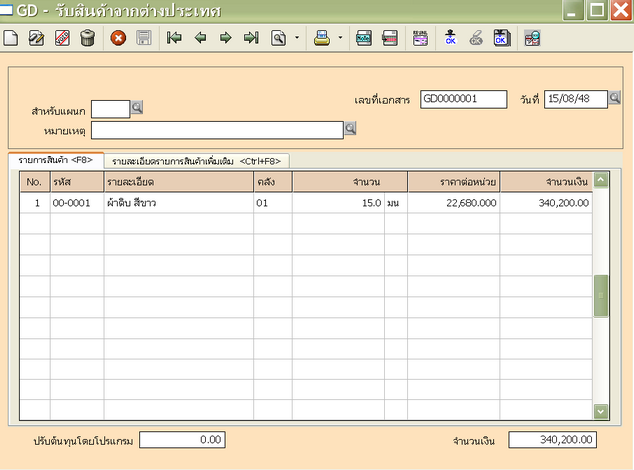Viewport: 634px width, 470px height.
Task: Jump to the last record
Action: (251, 39)
